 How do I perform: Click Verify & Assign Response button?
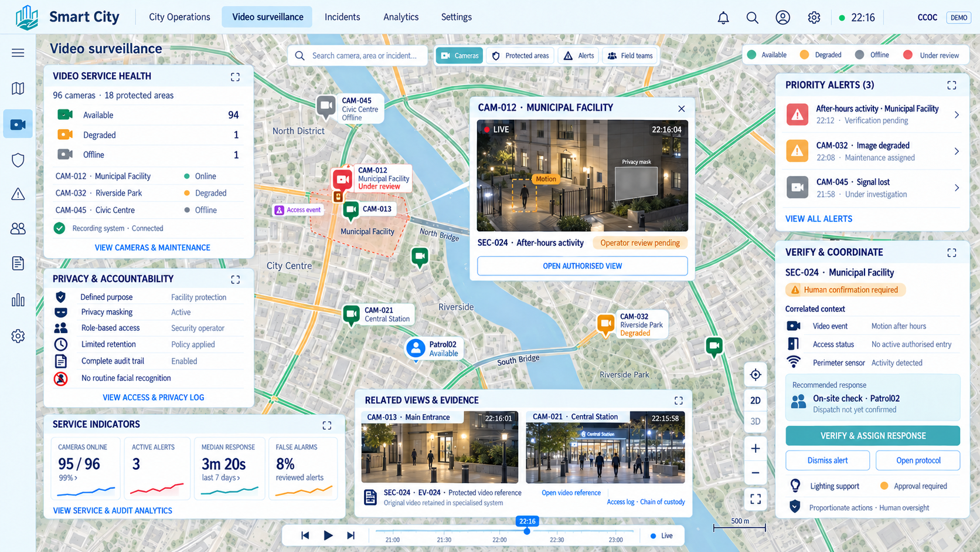point(873,436)
